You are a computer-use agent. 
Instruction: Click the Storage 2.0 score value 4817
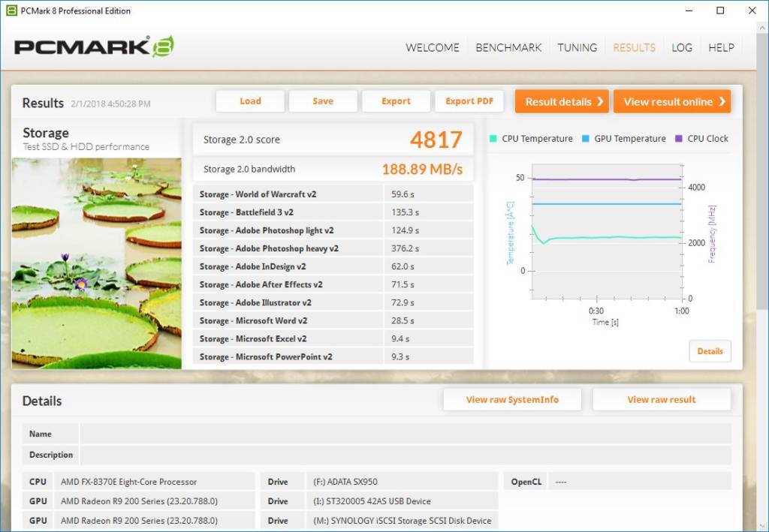click(x=436, y=140)
